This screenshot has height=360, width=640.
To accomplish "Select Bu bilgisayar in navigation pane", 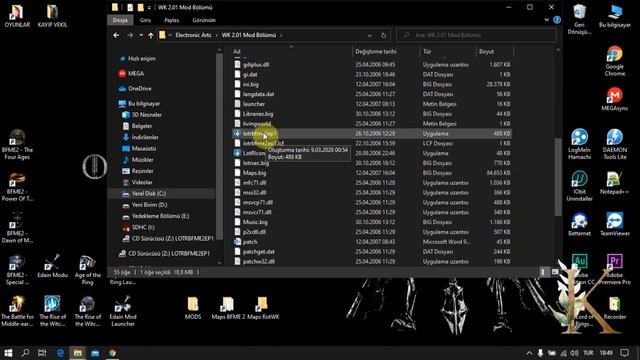I will pyautogui.click(x=144, y=104).
